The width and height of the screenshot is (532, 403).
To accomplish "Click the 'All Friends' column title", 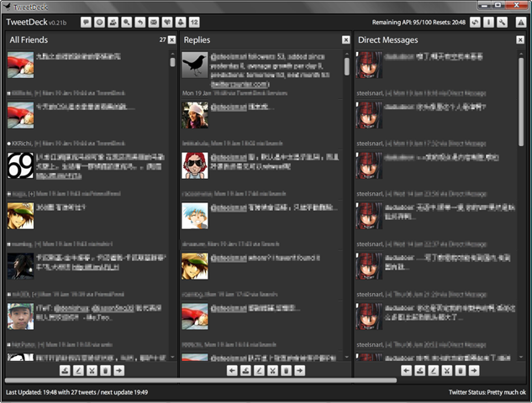I will [29, 40].
